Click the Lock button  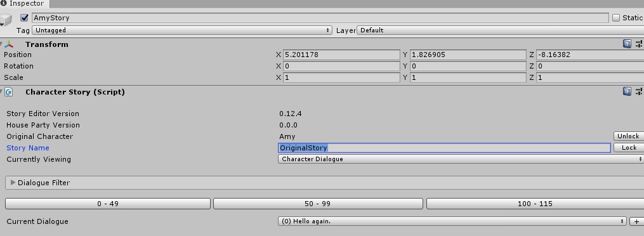tap(628, 147)
